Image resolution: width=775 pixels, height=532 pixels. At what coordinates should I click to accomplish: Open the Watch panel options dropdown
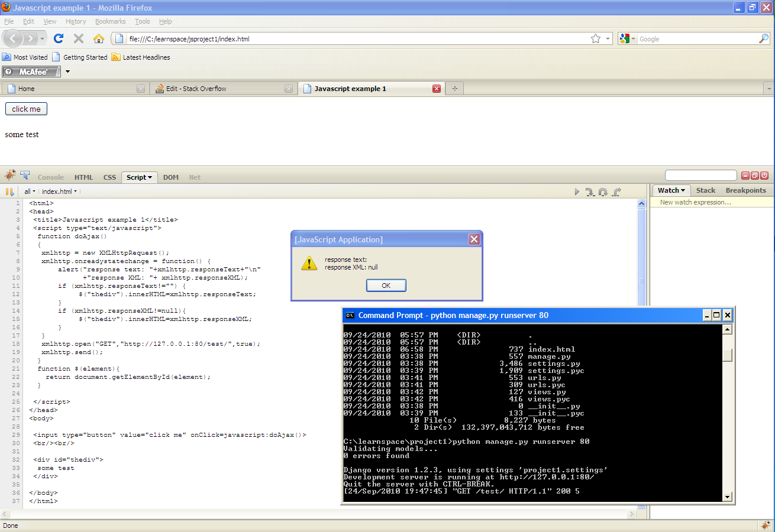[x=683, y=190]
